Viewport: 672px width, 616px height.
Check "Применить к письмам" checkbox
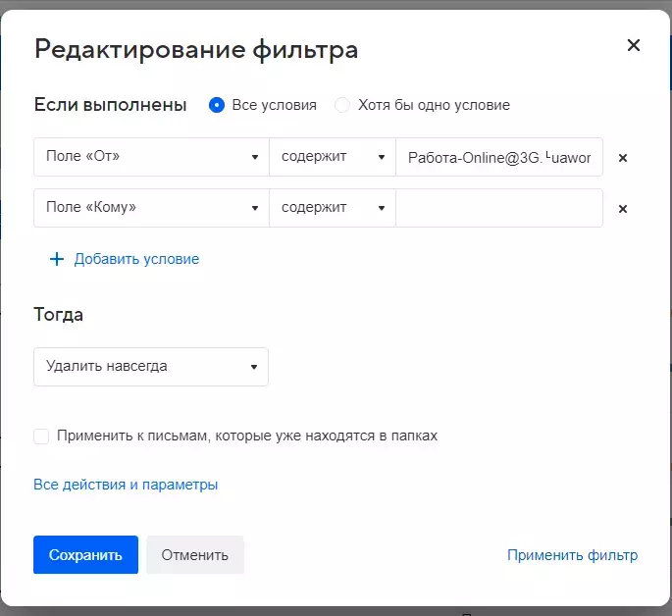[41, 436]
